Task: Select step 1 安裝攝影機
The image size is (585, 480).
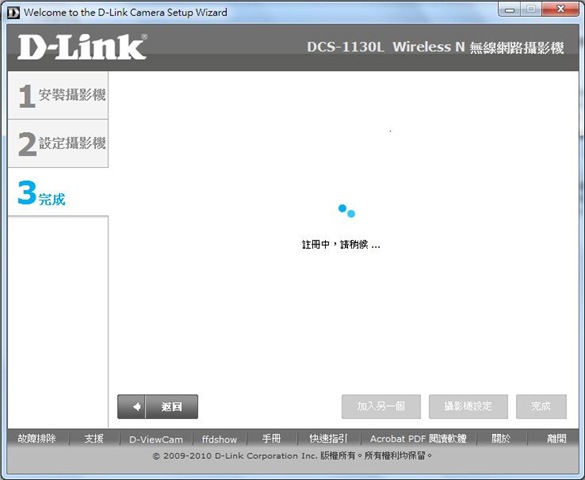Action: (58, 95)
